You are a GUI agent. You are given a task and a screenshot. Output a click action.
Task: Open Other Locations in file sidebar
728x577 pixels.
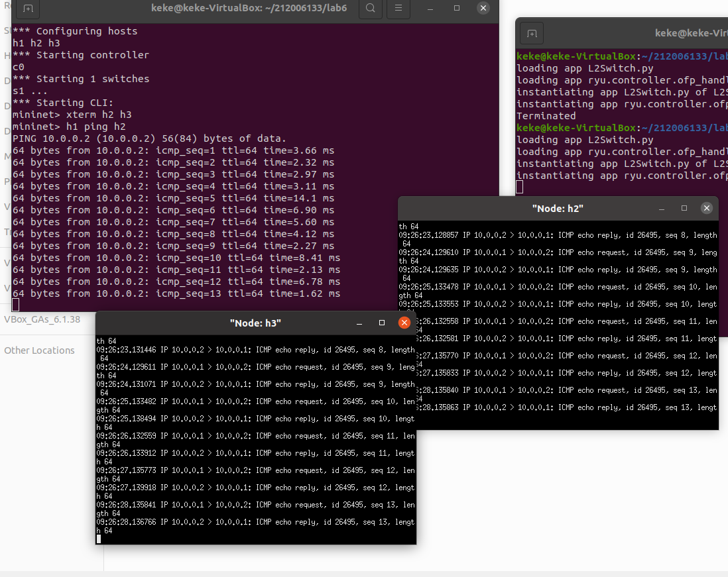pyautogui.click(x=40, y=350)
